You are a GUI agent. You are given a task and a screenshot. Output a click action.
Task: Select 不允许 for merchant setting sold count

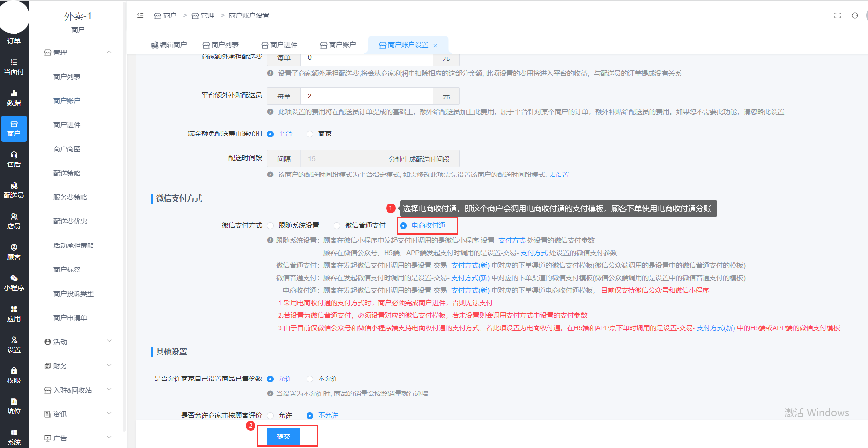point(310,379)
